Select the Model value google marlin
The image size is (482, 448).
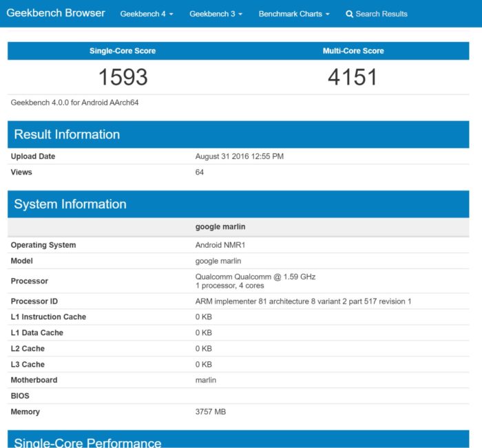point(218,261)
